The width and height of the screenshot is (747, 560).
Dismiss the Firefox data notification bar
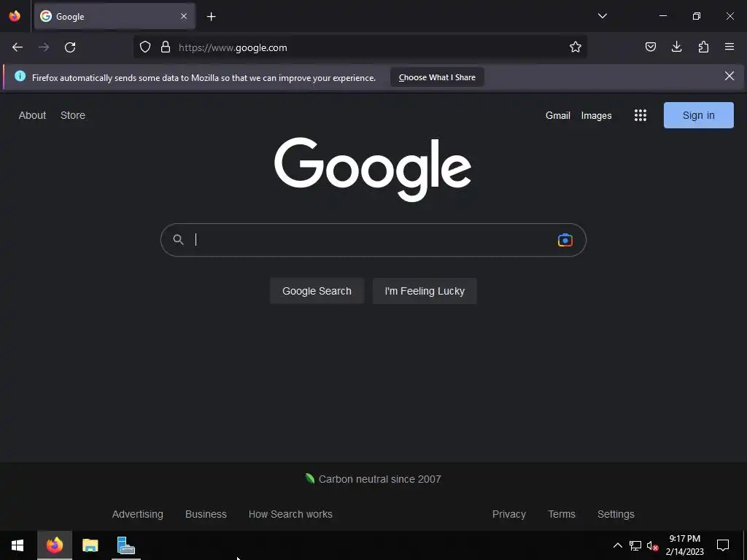[729, 76]
